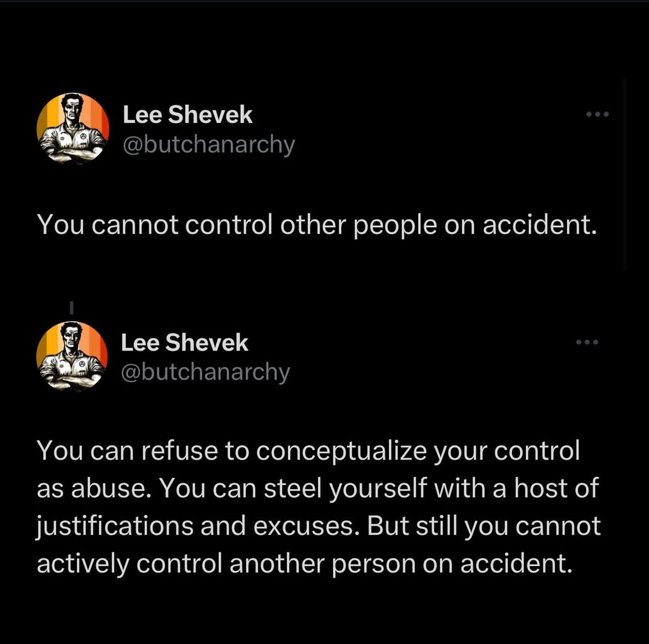
Task: Select the tweet "You cannot control other people on accident."
Action: [x=317, y=225]
